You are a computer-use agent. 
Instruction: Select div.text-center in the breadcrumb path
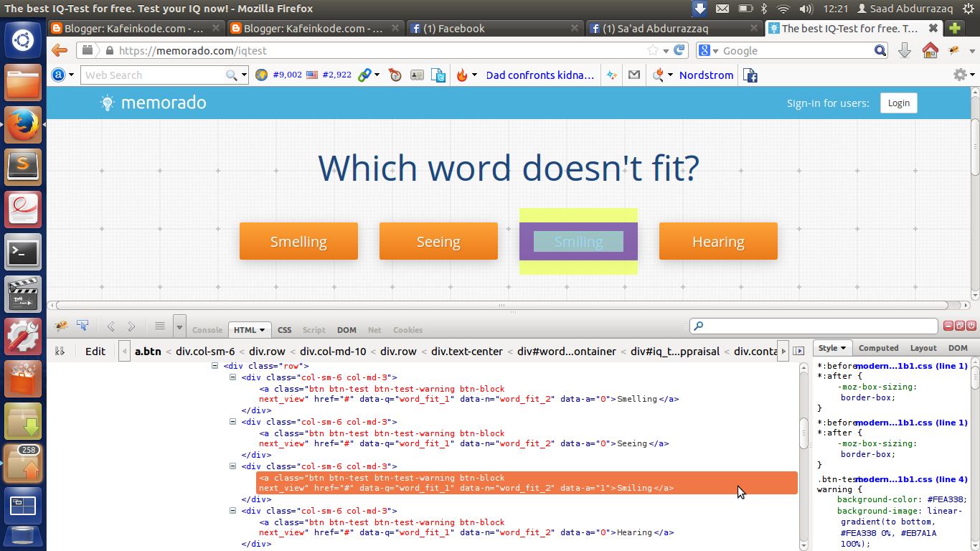(467, 351)
